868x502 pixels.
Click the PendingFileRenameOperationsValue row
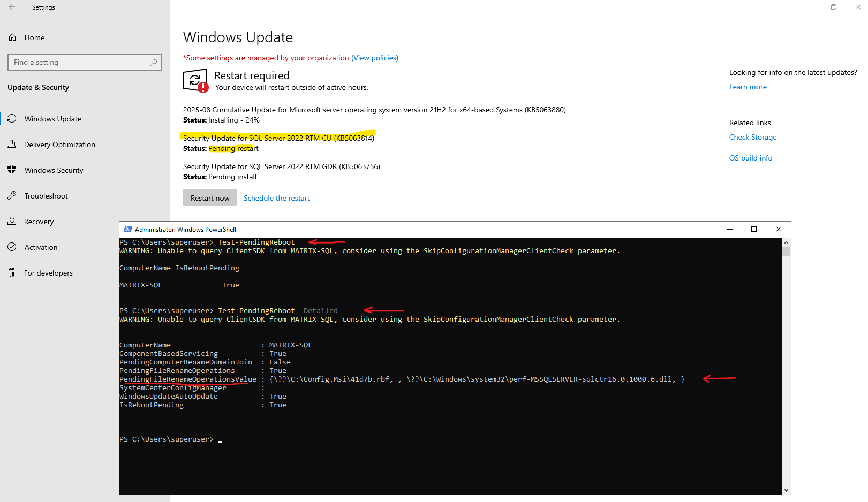[x=402, y=379]
